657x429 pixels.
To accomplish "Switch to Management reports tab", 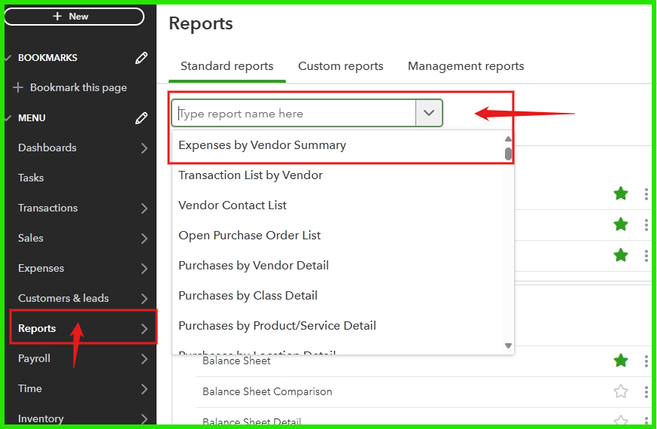I will (466, 66).
